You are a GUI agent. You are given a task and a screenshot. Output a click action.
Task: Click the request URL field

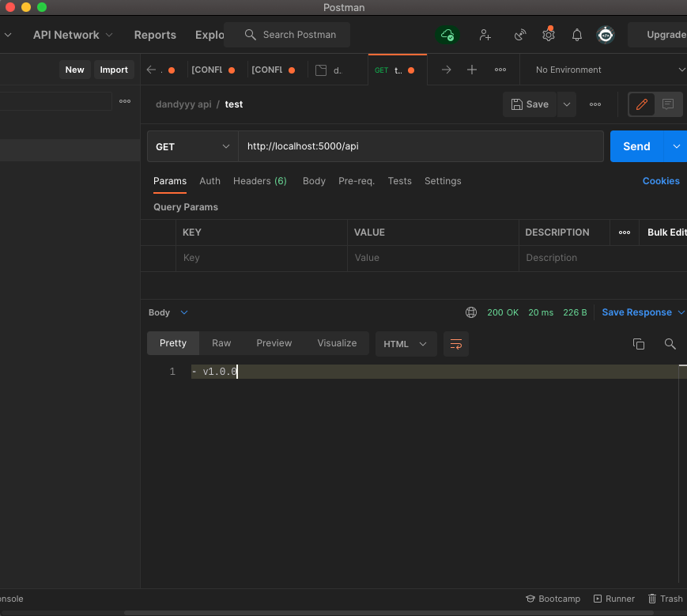point(421,146)
